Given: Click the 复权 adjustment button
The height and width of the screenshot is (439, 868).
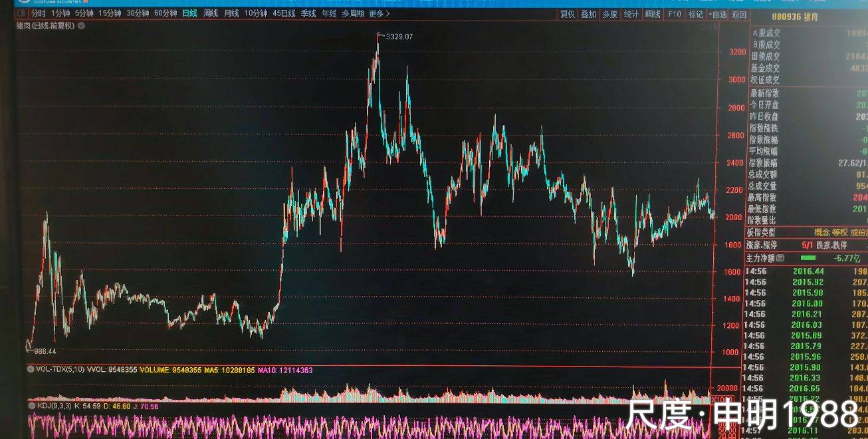Looking at the screenshot, I should (x=568, y=14).
